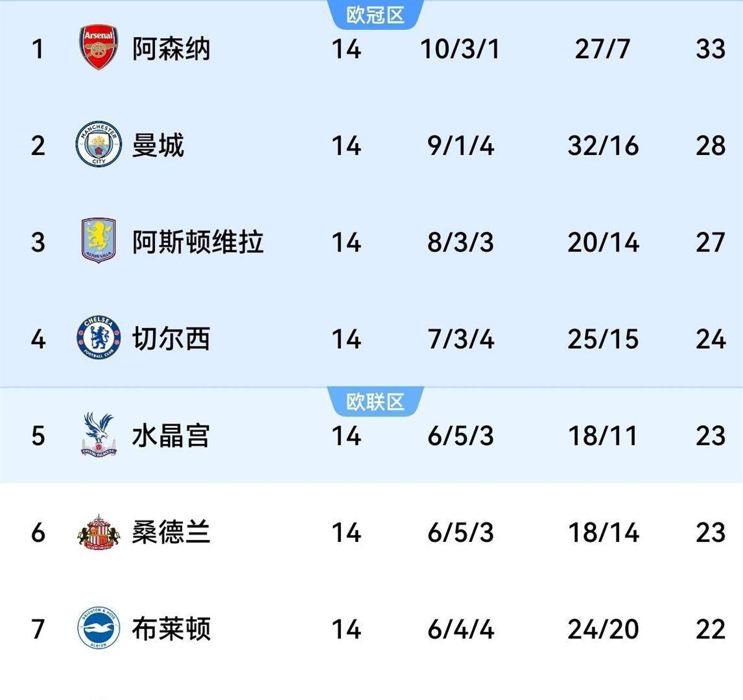Select the Sunderland club crest

(99, 532)
